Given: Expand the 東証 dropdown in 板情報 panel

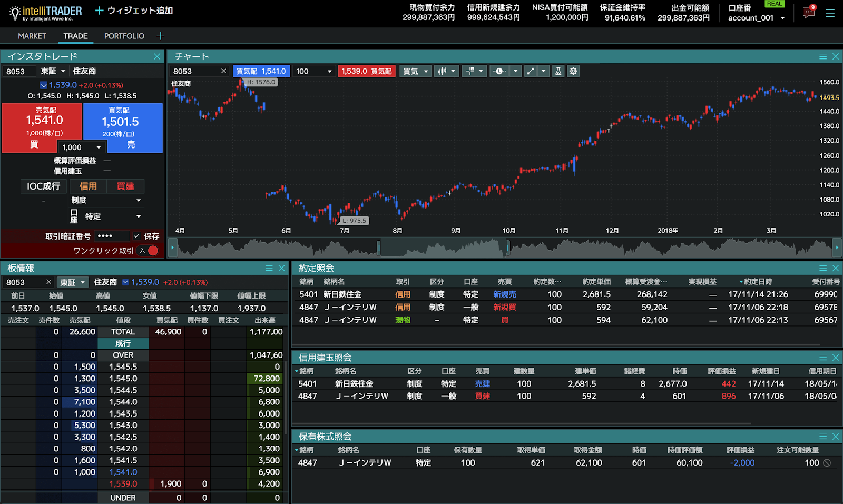Looking at the screenshot, I should [x=72, y=282].
